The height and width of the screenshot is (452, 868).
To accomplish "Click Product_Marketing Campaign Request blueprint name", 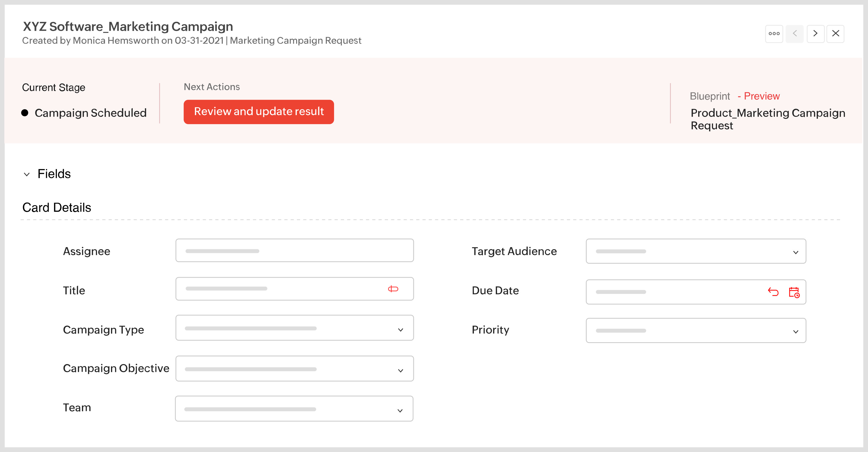I will click(768, 119).
